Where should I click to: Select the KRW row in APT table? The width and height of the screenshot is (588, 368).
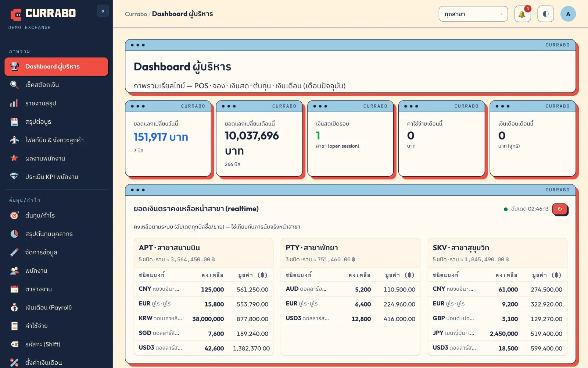[x=204, y=319]
